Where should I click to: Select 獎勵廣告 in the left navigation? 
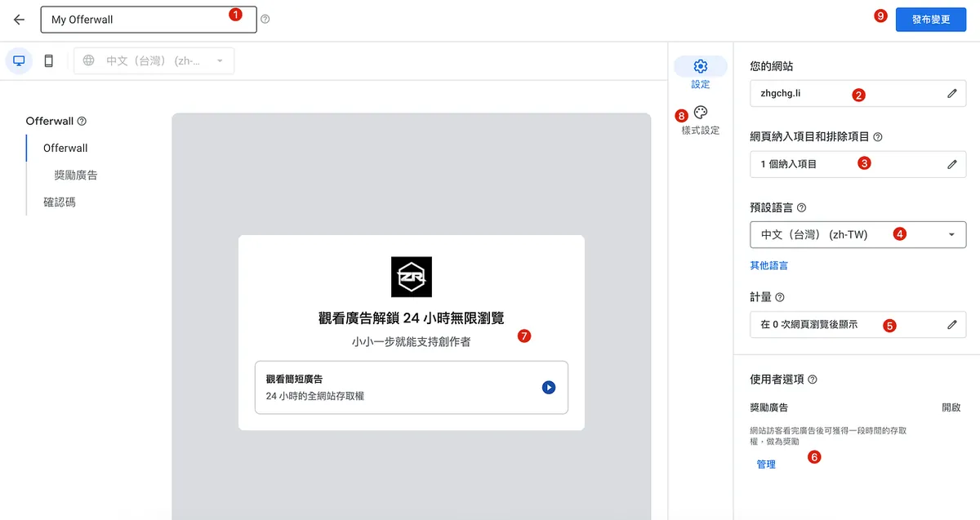tap(76, 175)
